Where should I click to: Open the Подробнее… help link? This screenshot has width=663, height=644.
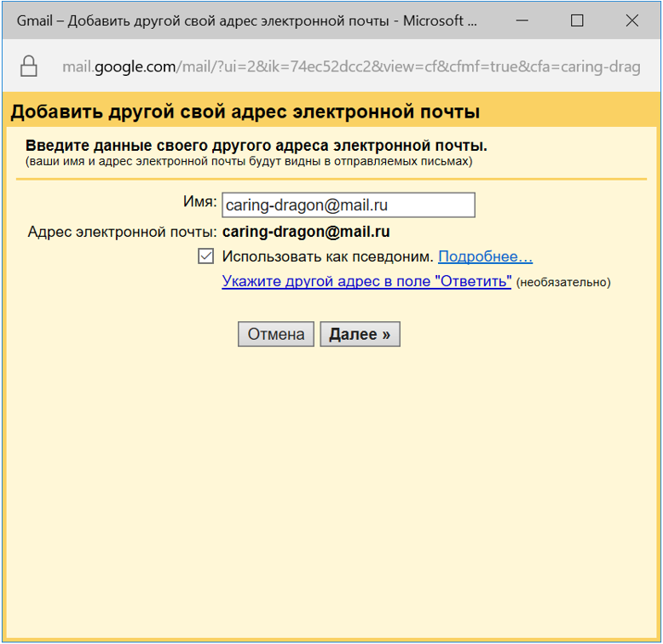485,256
